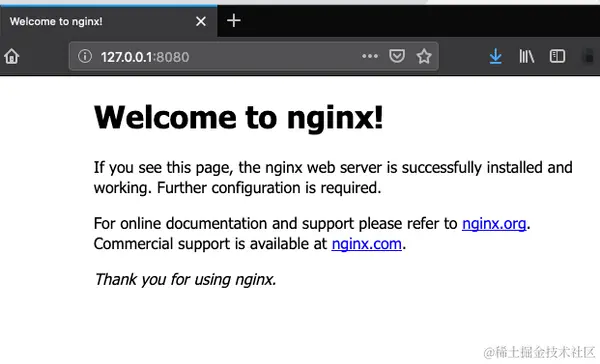The width and height of the screenshot is (600, 364).
Task: Follow the nginx.com link
Action: click(367, 244)
